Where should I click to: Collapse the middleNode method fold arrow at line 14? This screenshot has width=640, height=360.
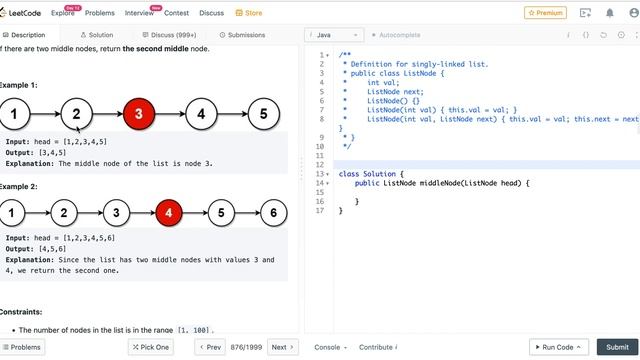coord(327,183)
